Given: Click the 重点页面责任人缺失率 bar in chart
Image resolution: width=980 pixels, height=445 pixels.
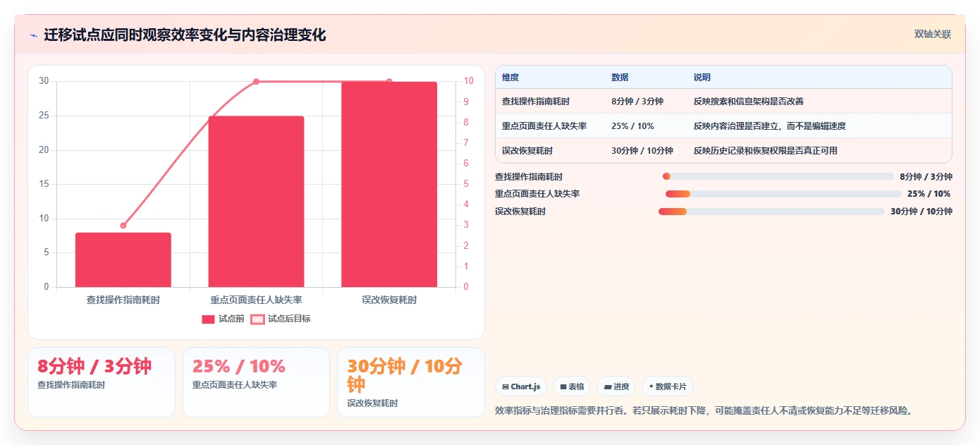Looking at the screenshot, I should (x=256, y=202).
